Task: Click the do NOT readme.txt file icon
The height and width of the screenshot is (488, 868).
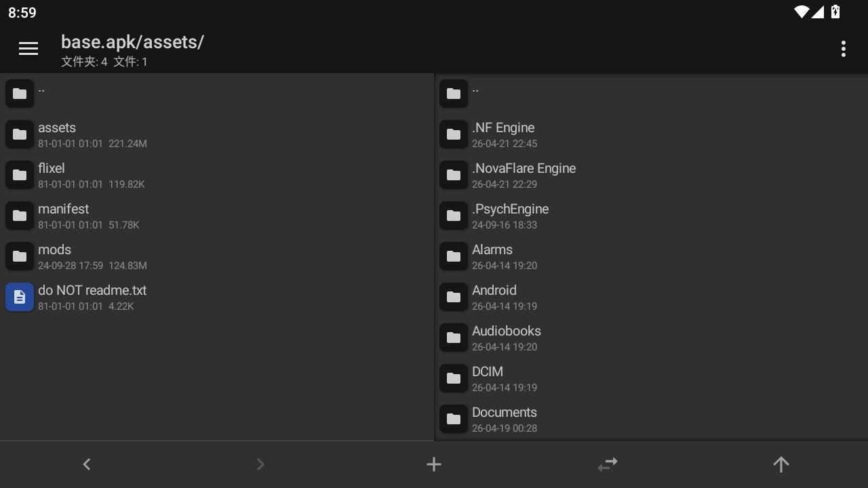Action: pyautogui.click(x=20, y=297)
